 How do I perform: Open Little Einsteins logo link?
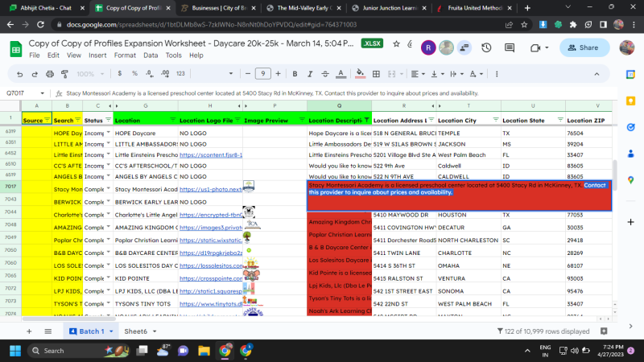click(x=211, y=154)
